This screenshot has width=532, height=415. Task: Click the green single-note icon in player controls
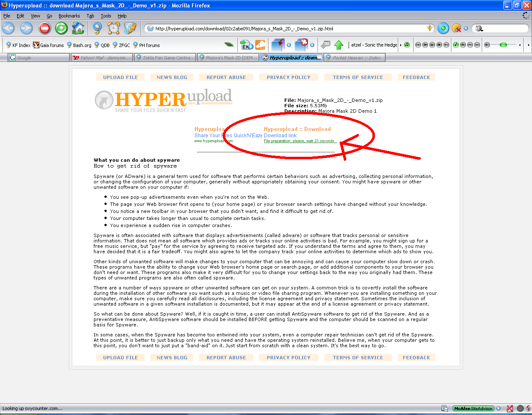pyautogui.click(x=456, y=45)
